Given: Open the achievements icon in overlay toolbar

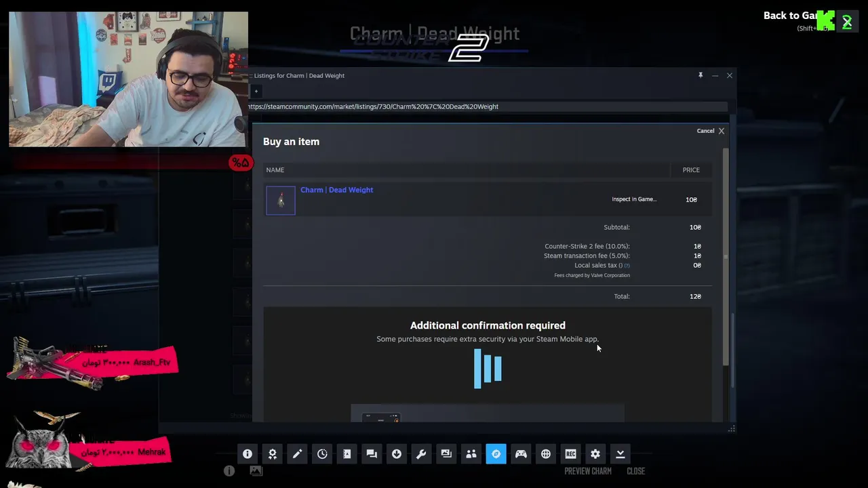Looking at the screenshot, I should 273,454.
